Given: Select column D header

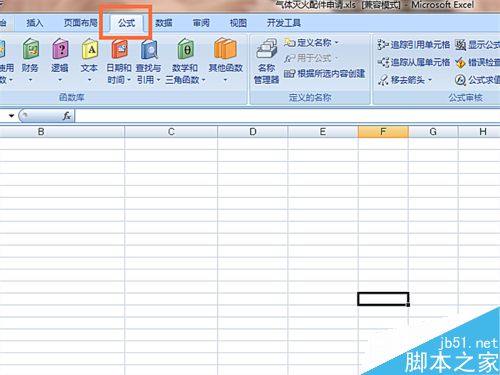Looking at the screenshot, I should click(x=253, y=132).
